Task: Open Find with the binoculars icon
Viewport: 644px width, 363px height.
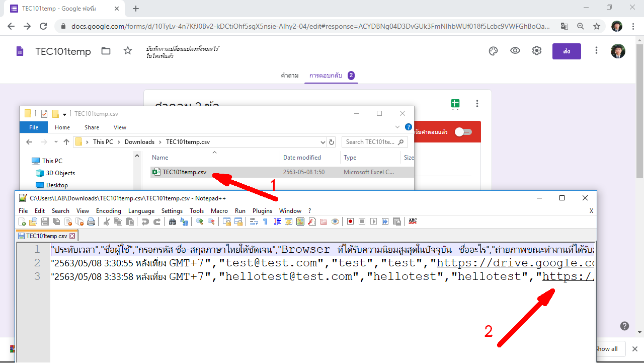Action: pos(173,222)
